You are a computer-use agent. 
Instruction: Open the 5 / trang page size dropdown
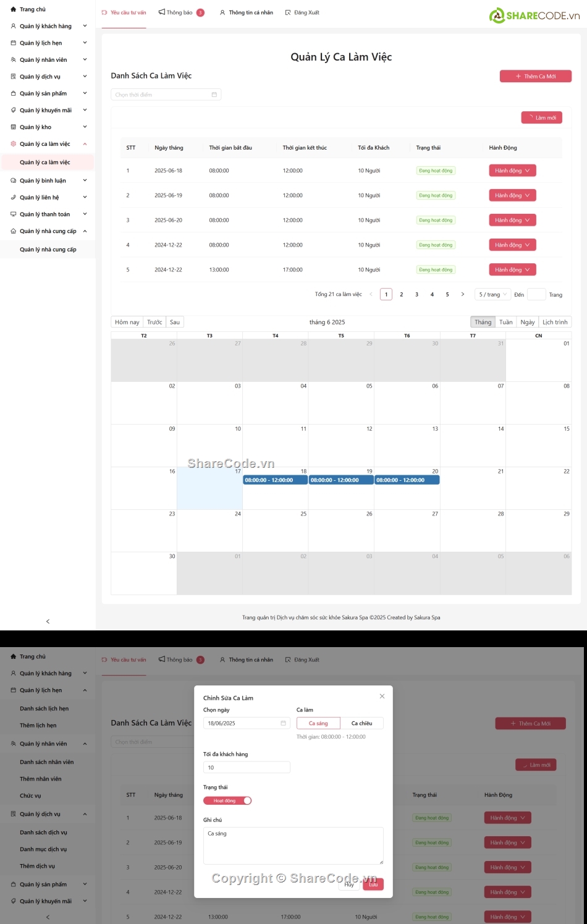[492, 294]
